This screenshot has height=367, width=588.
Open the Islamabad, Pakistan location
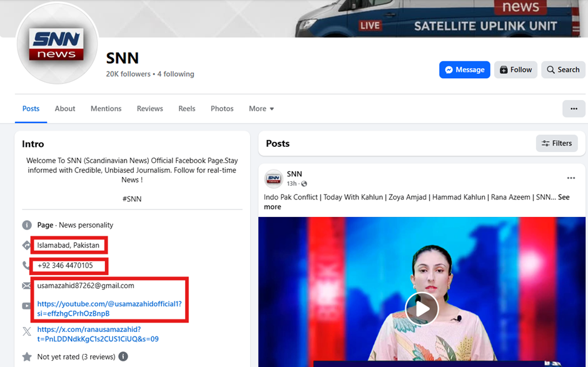tap(68, 245)
